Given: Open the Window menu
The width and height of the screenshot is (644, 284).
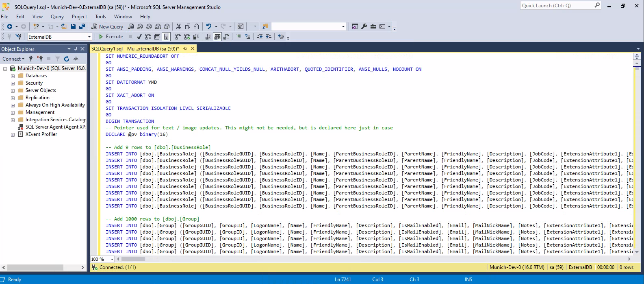Looking at the screenshot, I should (123, 17).
